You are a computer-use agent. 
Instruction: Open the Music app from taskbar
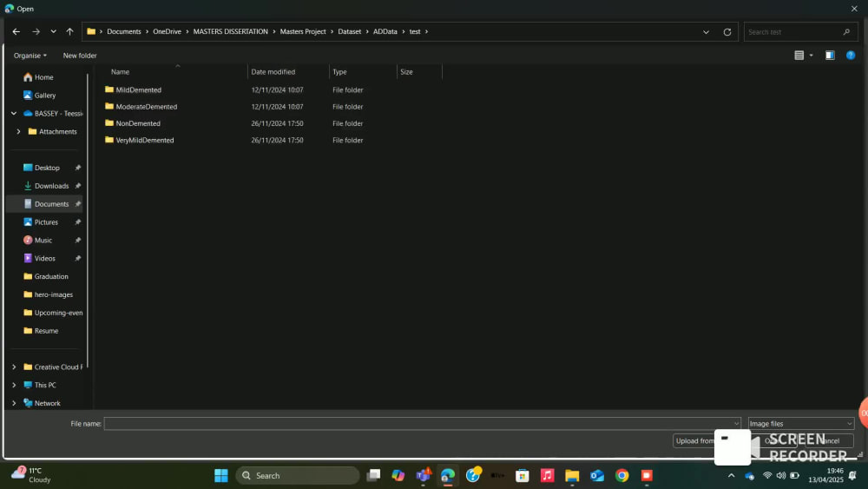click(x=547, y=475)
